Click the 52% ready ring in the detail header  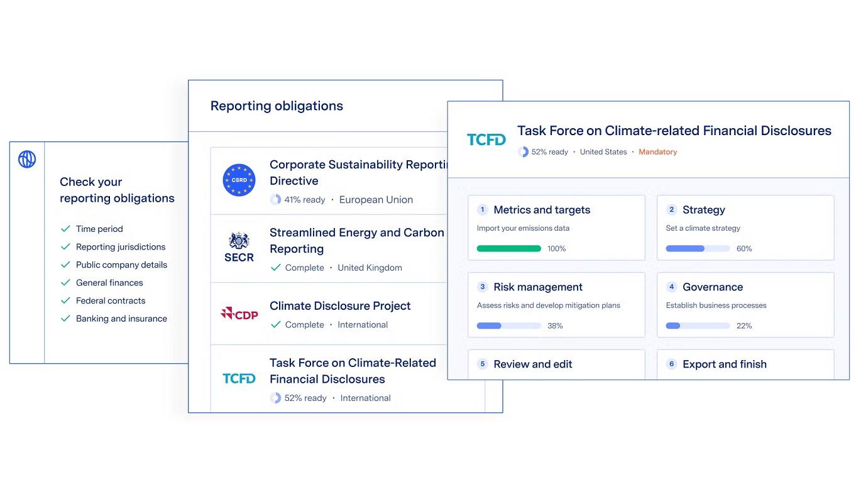click(x=523, y=152)
